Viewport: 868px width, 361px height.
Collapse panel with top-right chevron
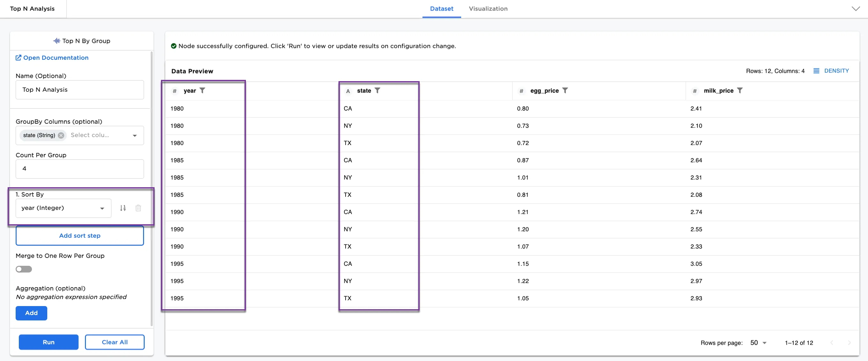[x=856, y=9]
